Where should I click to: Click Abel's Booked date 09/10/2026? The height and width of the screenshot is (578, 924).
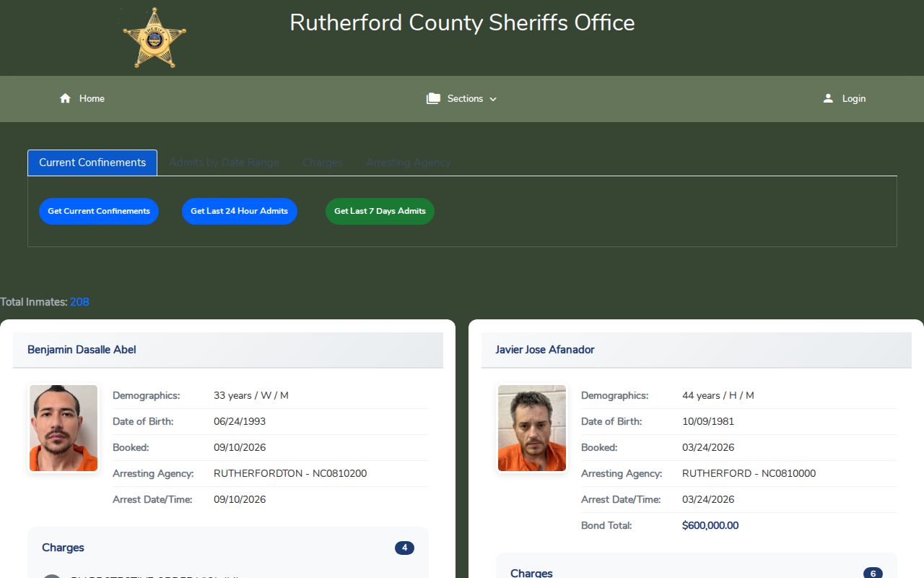(x=240, y=447)
